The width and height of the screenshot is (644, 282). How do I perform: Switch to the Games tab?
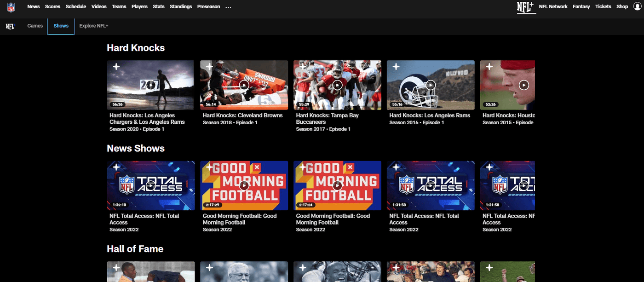click(35, 26)
